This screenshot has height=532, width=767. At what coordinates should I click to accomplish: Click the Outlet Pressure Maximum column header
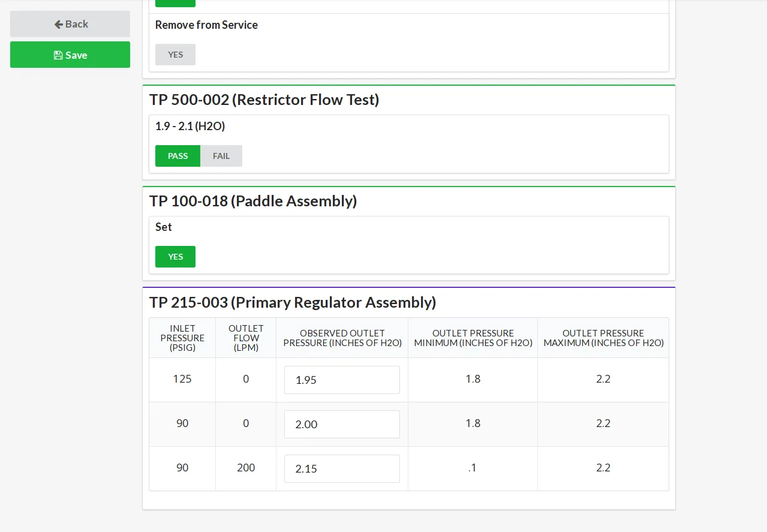point(603,338)
